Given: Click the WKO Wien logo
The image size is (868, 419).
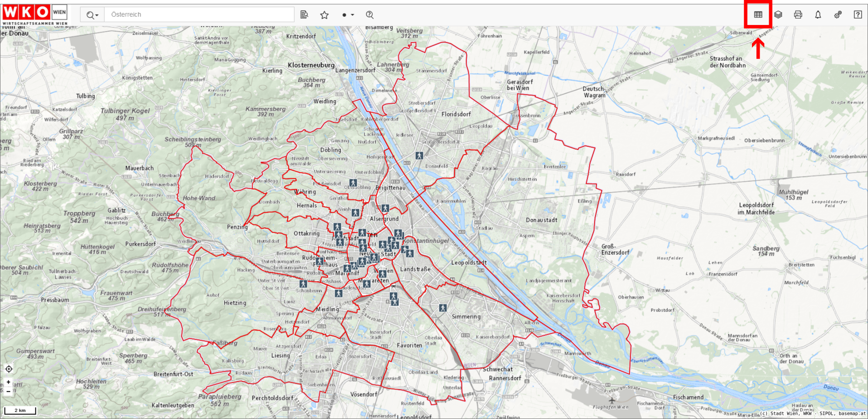Looking at the screenshot, I should click(35, 14).
